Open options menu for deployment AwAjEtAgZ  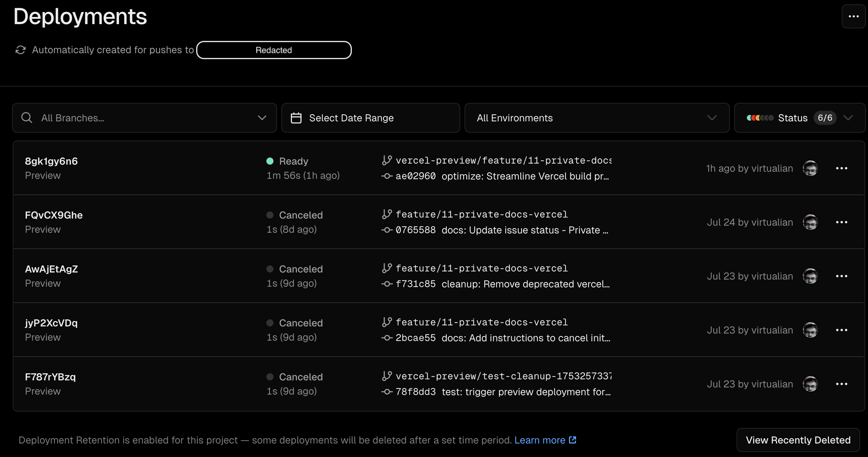(841, 276)
